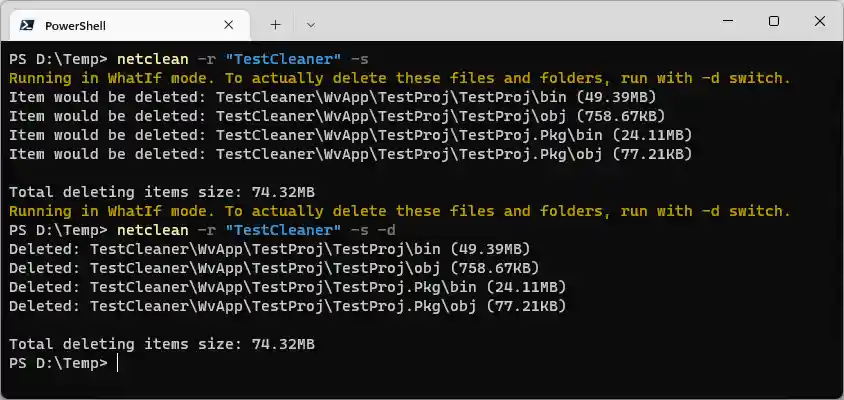844x400 pixels.
Task: Click the last "Total deleting items size" line
Action: tap(162, 344)
